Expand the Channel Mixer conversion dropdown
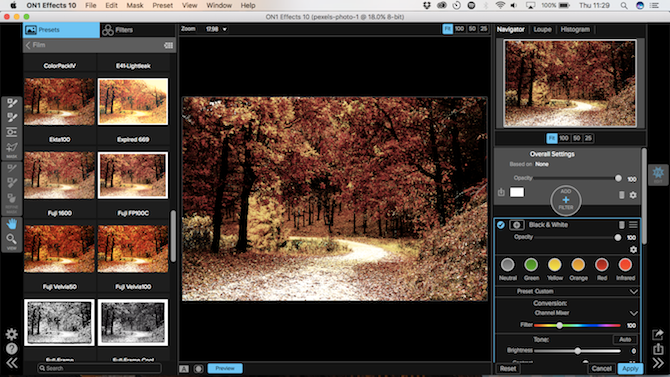 pyautogui.click(x=633, y=313)
